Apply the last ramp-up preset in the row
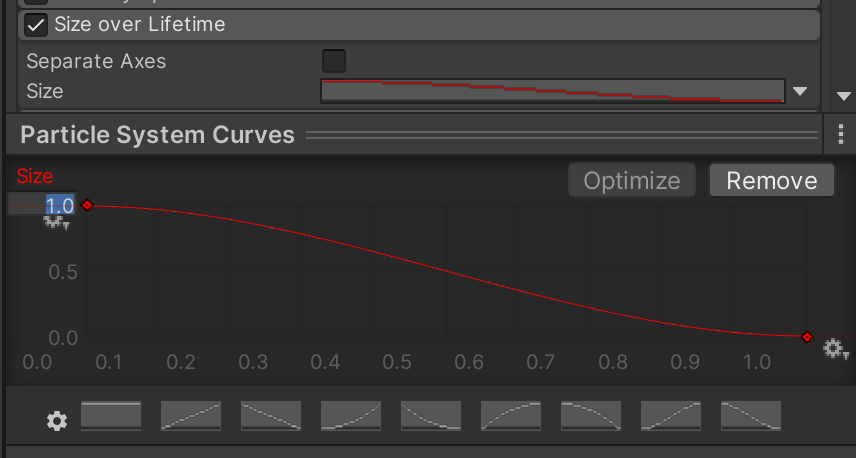Screen dimensions: 856x458 [671, 416]
